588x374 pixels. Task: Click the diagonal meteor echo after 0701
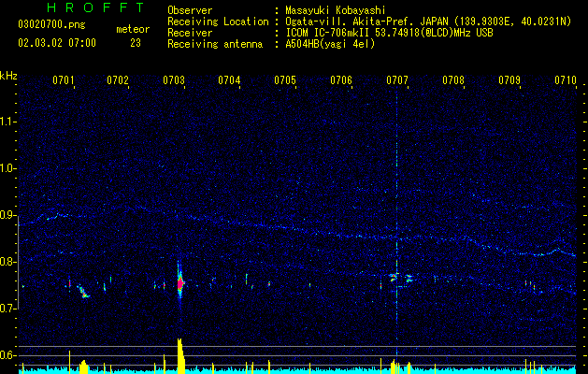83,292
